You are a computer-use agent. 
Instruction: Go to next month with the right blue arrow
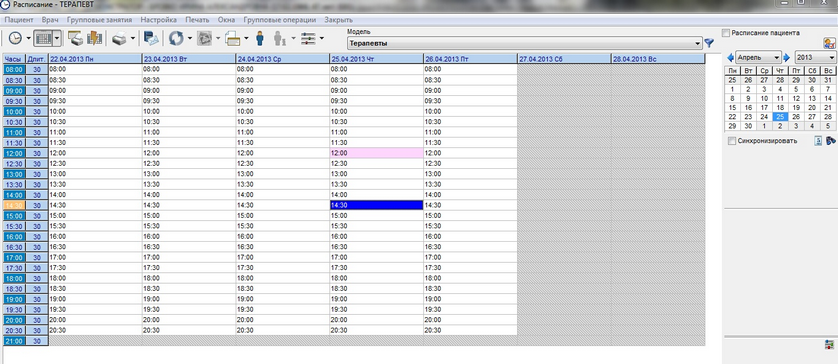point(786,58)
